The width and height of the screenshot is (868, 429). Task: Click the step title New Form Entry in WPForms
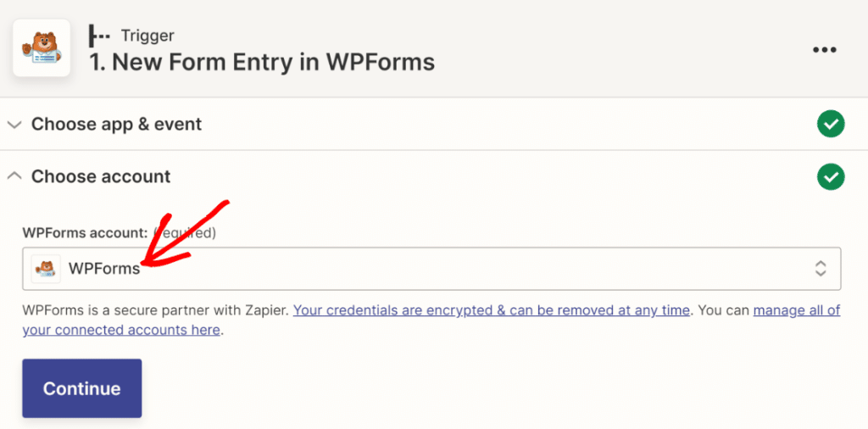(262, 62)
